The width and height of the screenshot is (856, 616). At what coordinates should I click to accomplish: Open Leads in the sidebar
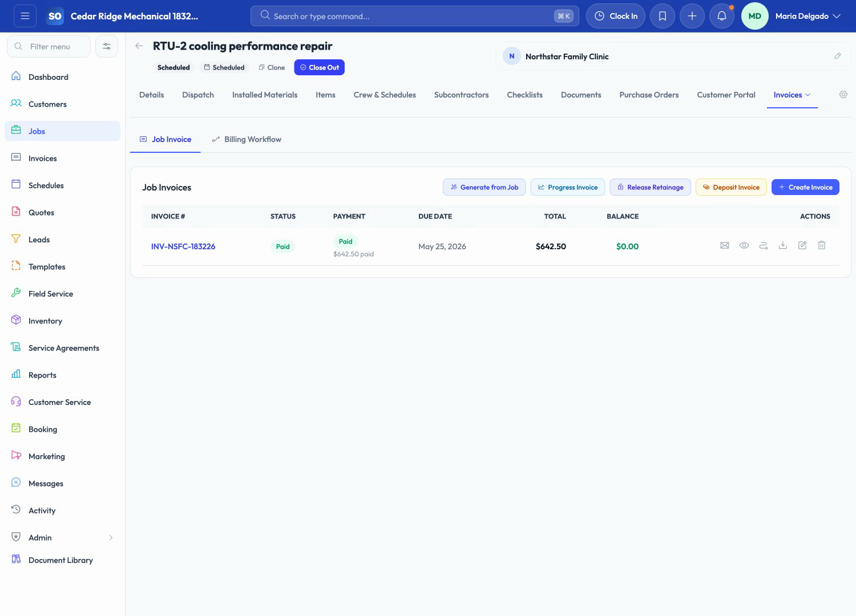[x=62, y=240]
